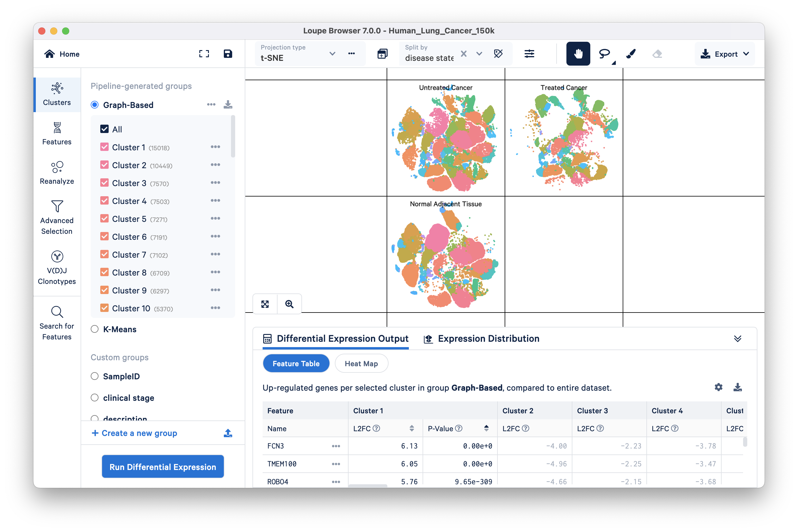
Task: Expand the Export dropdown menu
Action: click(x=725, y=54)
